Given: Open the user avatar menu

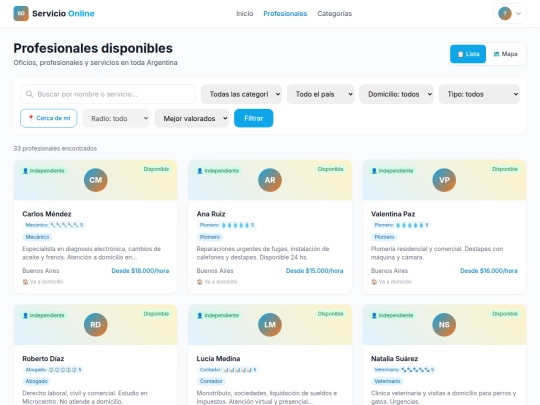Looking at the screenshot, I should click(x=505, y=13).
